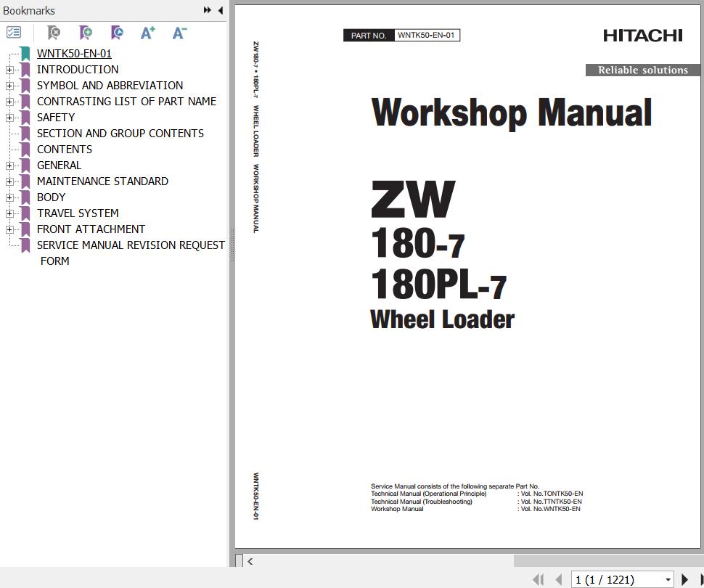Click the rename bookmark icon
704x588 pixels.
117,33
